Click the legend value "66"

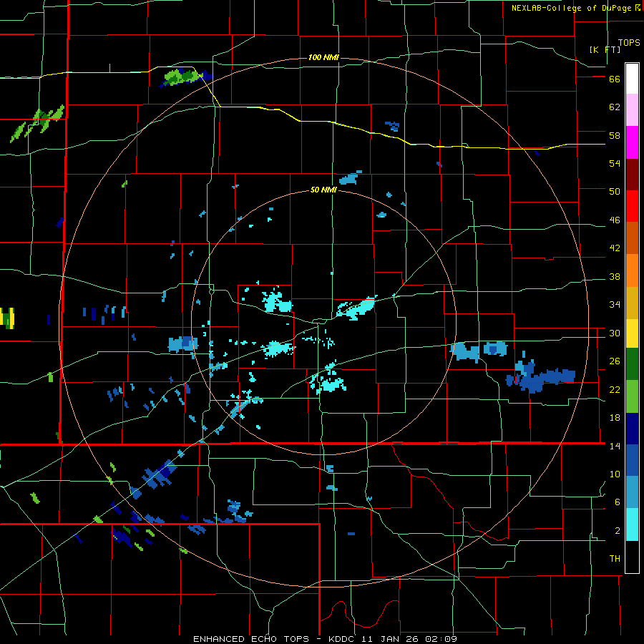[615, 79]
